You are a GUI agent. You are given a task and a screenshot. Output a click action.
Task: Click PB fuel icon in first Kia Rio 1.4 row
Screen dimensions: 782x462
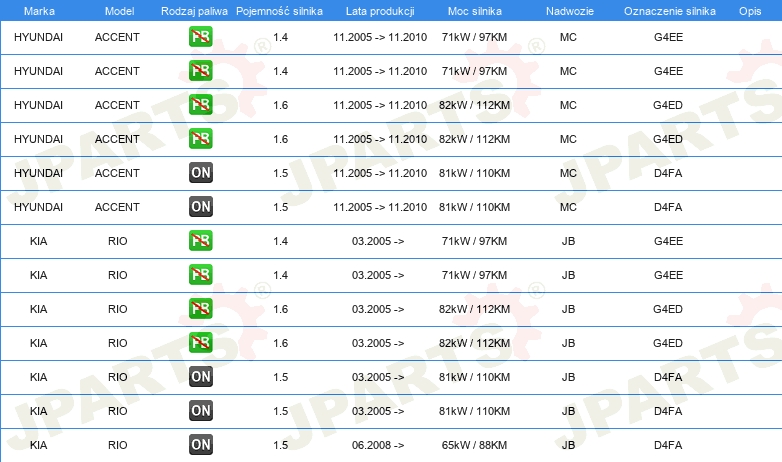(x=200, y=240)
